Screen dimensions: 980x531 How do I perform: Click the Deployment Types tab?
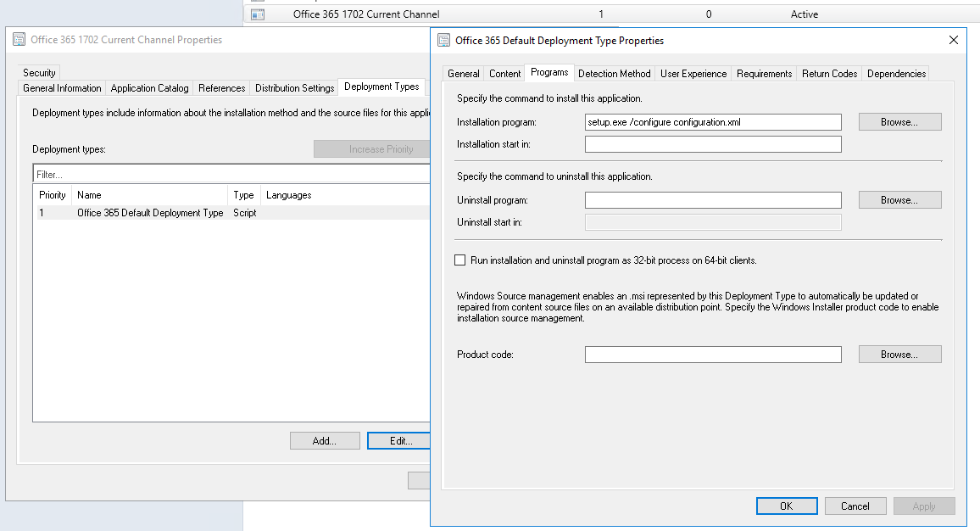(381, 87)
